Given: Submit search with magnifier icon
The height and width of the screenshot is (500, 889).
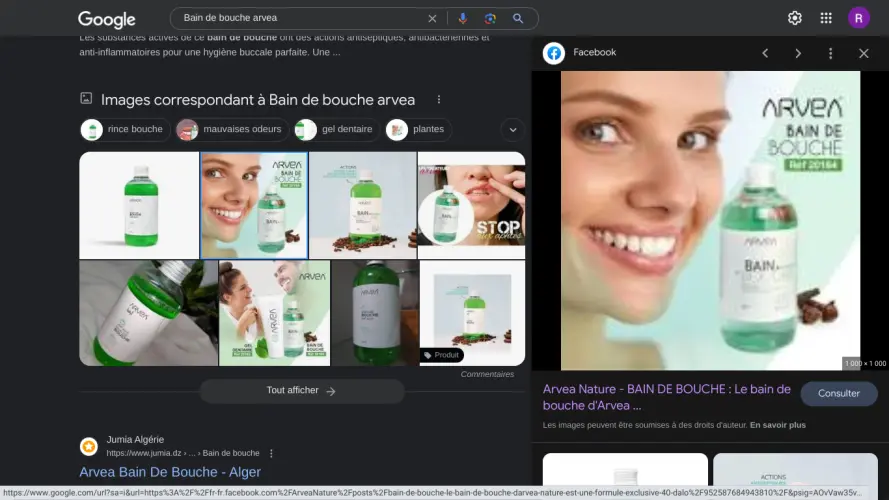Looking at the screenshot, I should point(518,18).
